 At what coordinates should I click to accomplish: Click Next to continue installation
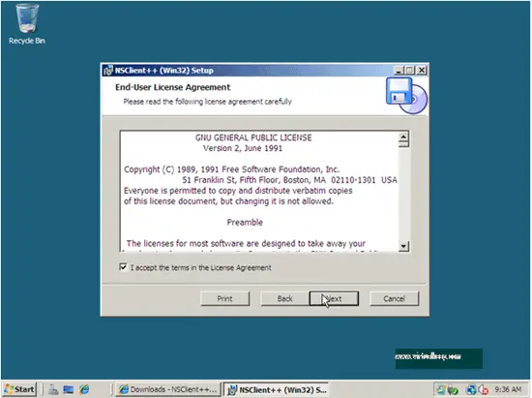[x=334, y=298]
